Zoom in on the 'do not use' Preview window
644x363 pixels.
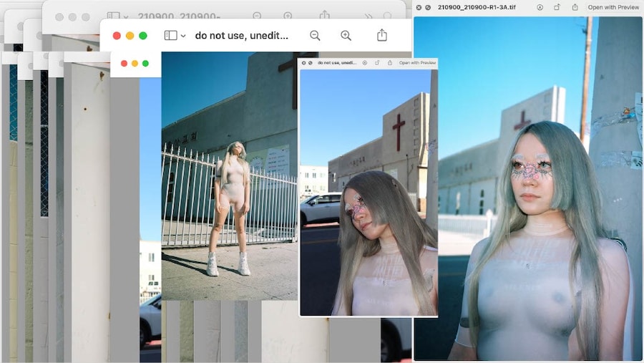[x=346, y=35]
